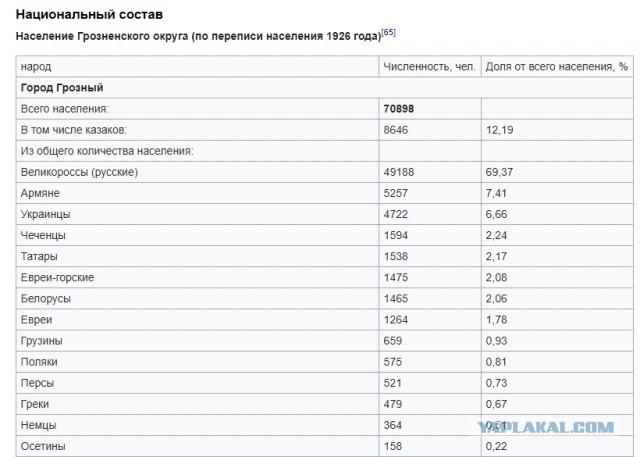640x457 pixels.
Task: Click the 'Персы' cell
Action: (197, 383)
